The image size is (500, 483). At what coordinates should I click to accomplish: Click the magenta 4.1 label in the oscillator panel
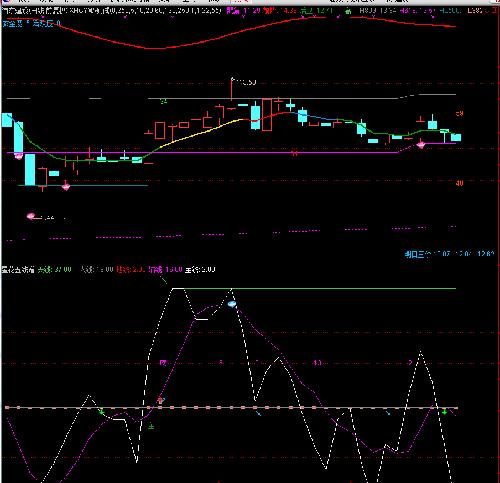point(317,363)
